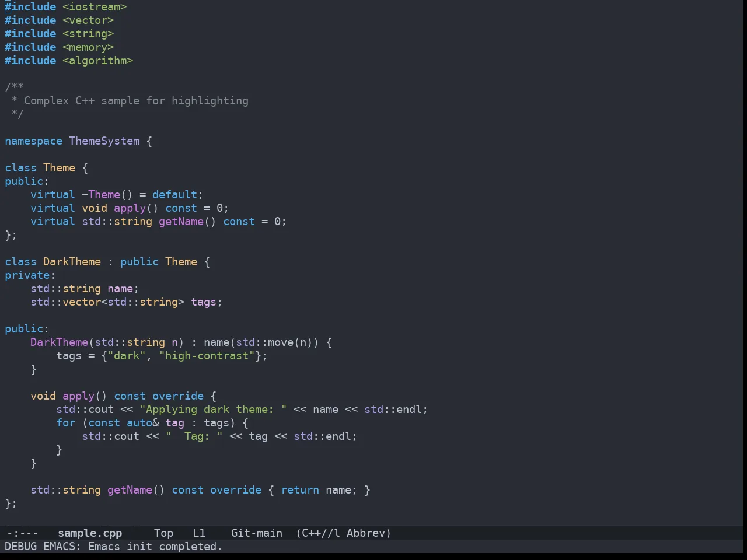Click the L1 line number indicator
Image resolution: width=747 pixels, height=560 pixels.
(x=199, y=533)
